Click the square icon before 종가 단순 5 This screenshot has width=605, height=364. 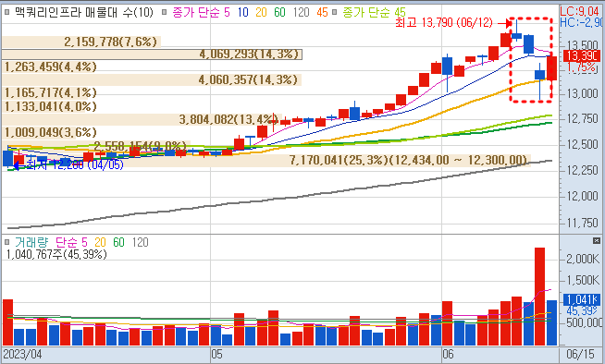pos(164,12)
